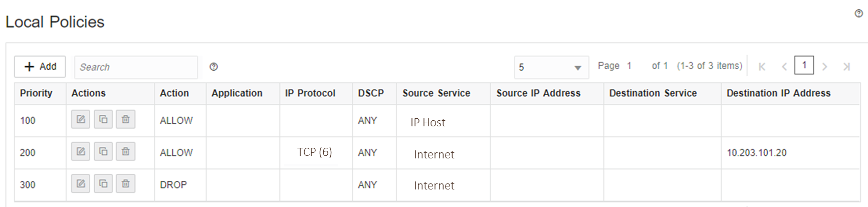Focus the Search input field

tap(136, 67)
